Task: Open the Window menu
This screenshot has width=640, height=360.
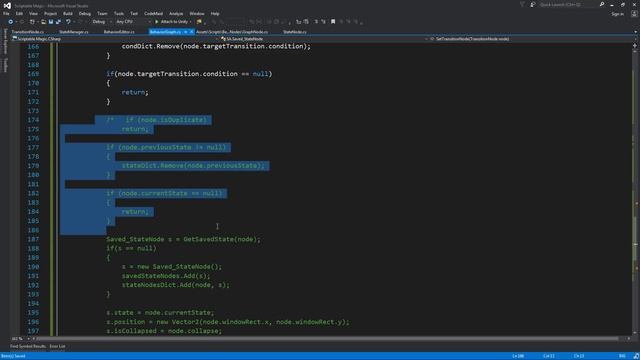Action: pos(197,14)
